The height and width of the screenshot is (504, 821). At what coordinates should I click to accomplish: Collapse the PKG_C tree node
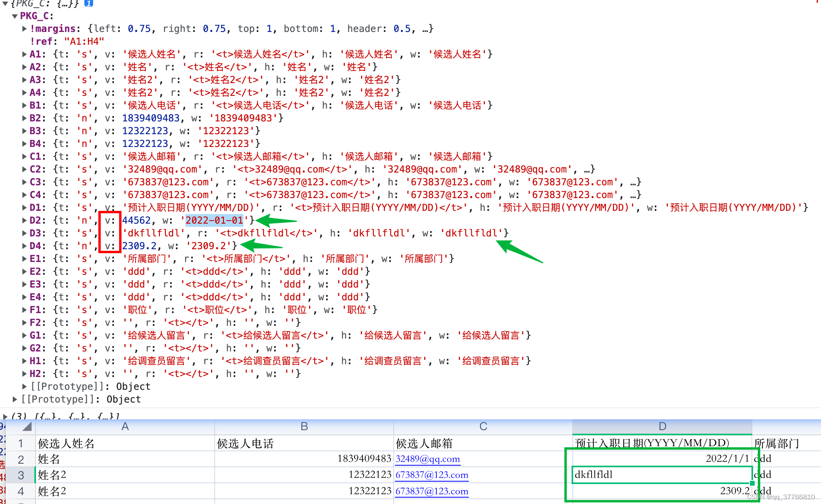(x=15, y=16)
